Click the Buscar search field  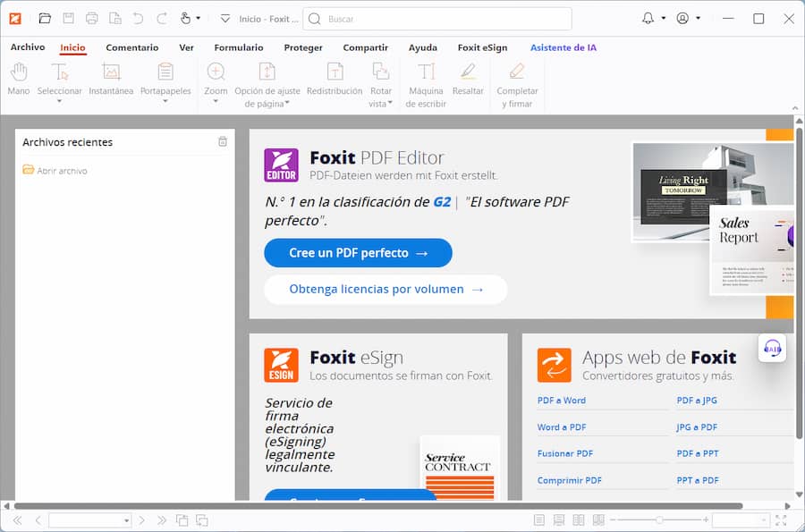[x=437, y=19]
